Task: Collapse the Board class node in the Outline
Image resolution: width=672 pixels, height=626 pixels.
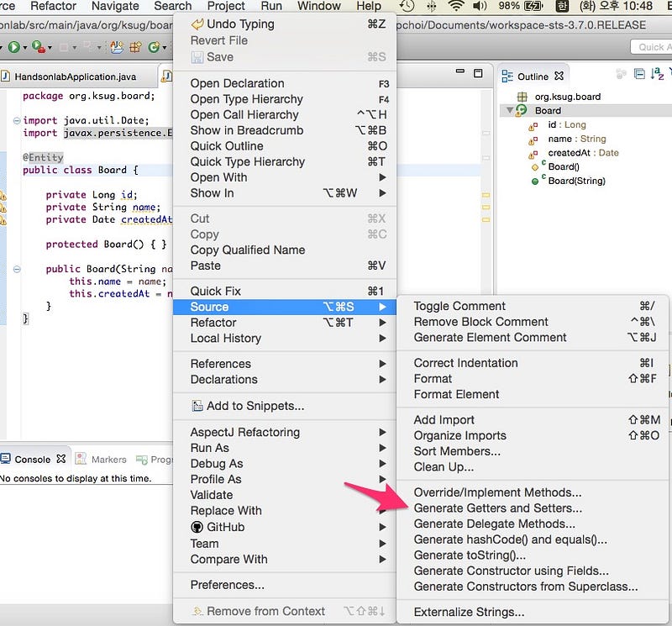Action: pos(510,111)
